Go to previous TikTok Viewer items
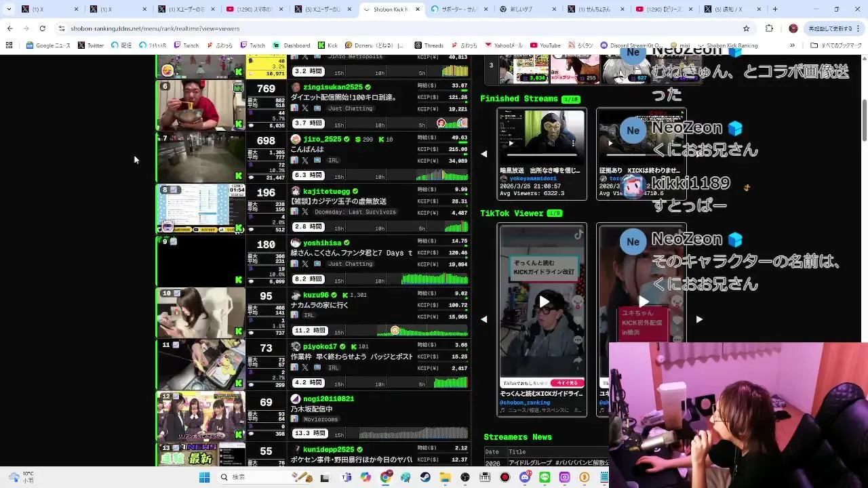The width and height of the screenshot is (868, 488). coord(484,319)
